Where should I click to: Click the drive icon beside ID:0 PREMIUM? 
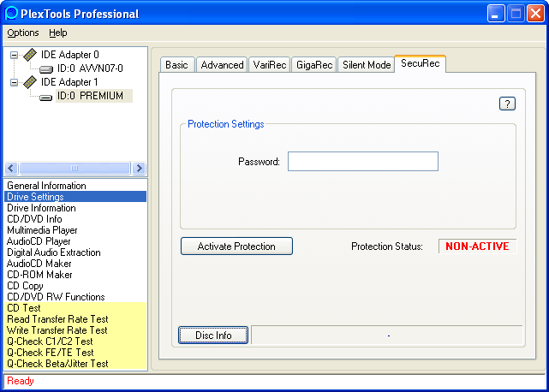[x=46, y=97]
